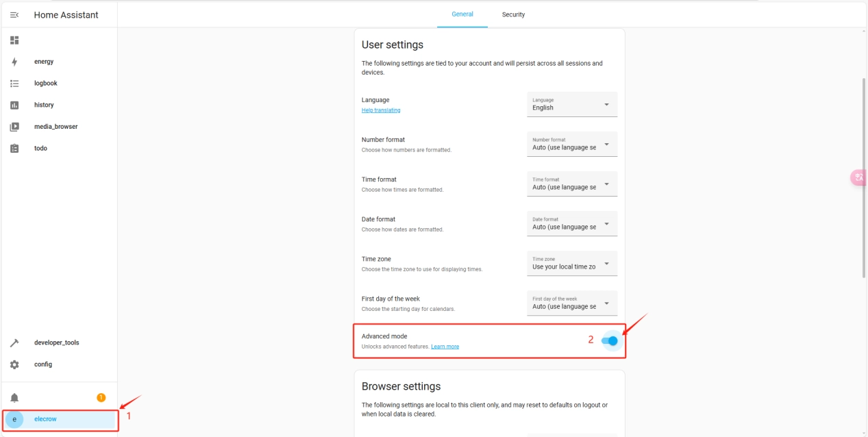Image resolution: width=868 pixels, height=437 pixels.
Task: Switch to the Security tab
Action: pyautogui.click(x=513, y=14)
